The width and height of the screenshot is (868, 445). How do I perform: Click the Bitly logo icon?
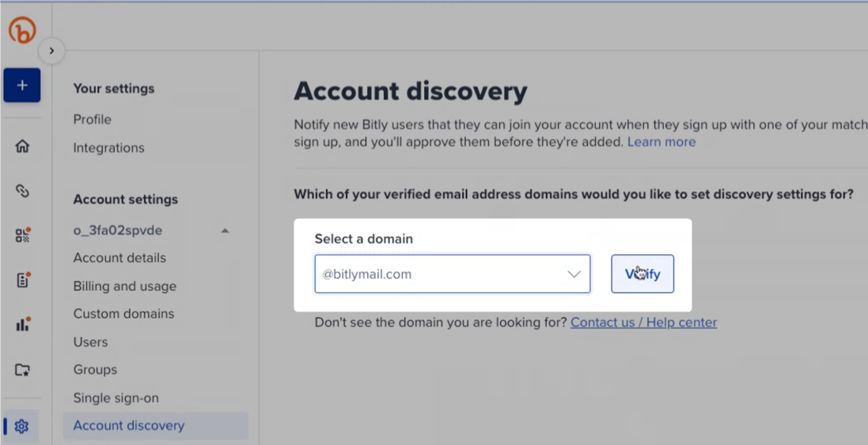pos(22,30)
